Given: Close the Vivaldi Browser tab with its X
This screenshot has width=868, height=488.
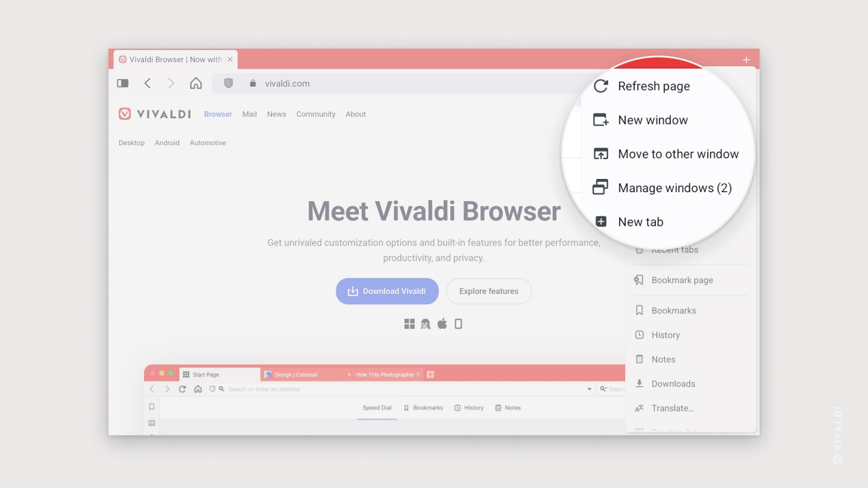Looking at the screenshot, I should (230, 60).
